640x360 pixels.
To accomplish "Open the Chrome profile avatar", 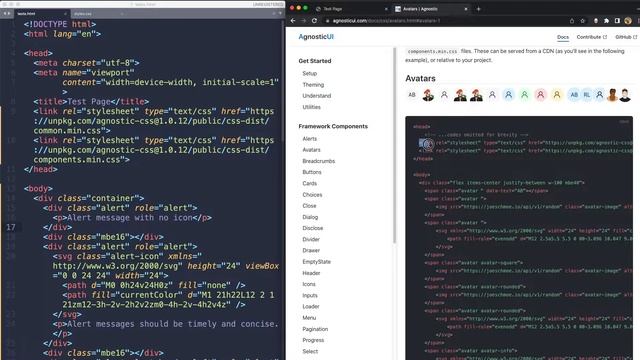I will pos(628,20).
